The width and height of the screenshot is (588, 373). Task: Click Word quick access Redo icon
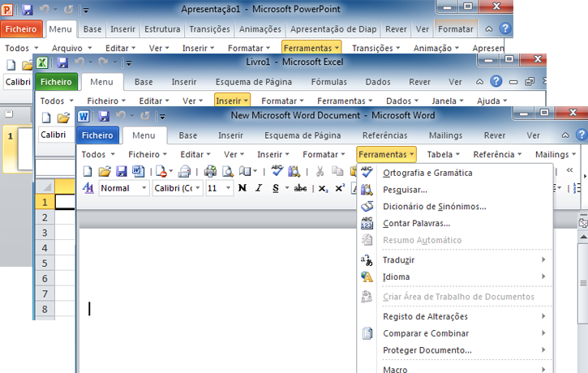(x=145, y=116)
